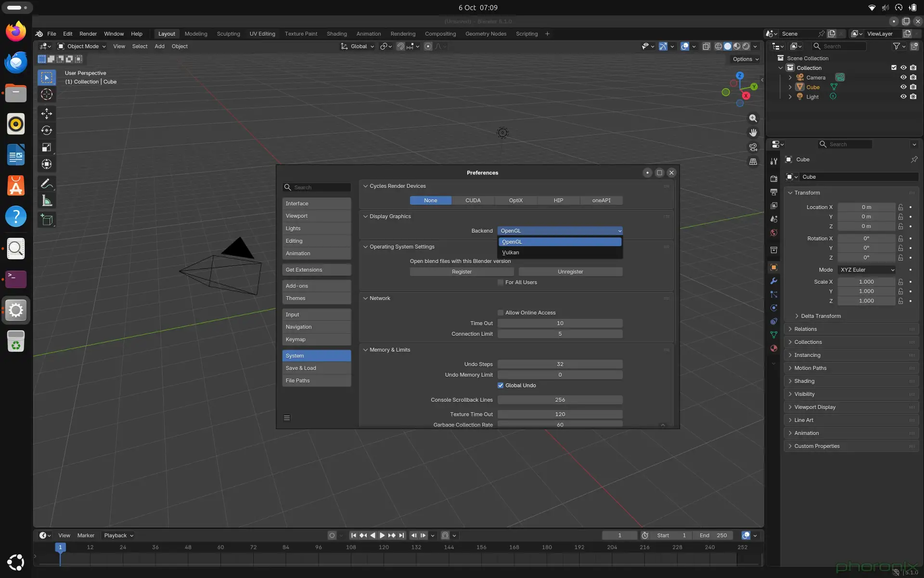
Task: Select the Measure tool
Action: [x=47, y=200]
